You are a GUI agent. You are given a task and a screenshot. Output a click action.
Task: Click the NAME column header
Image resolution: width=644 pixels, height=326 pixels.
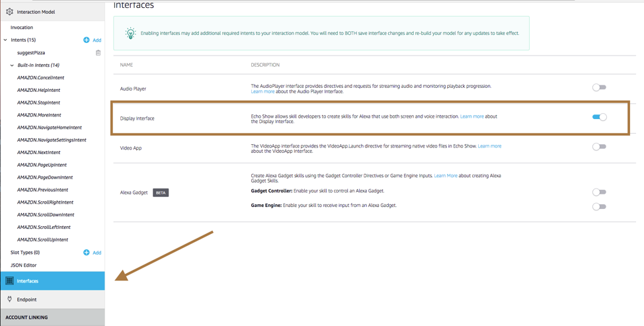click(x=126, y=65)
